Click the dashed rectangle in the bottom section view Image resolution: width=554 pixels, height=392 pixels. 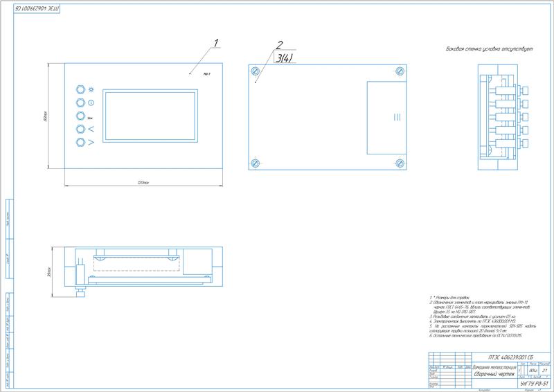[x=136, y=263]
